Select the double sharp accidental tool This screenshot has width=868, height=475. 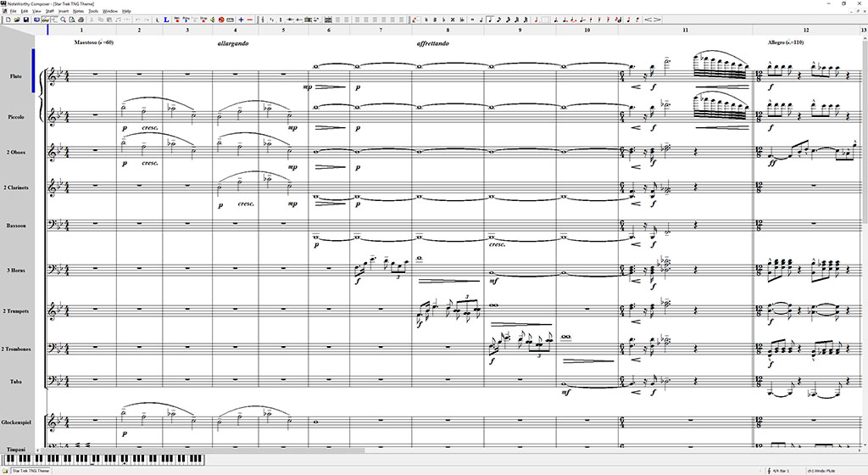click(x=453, y=20)
